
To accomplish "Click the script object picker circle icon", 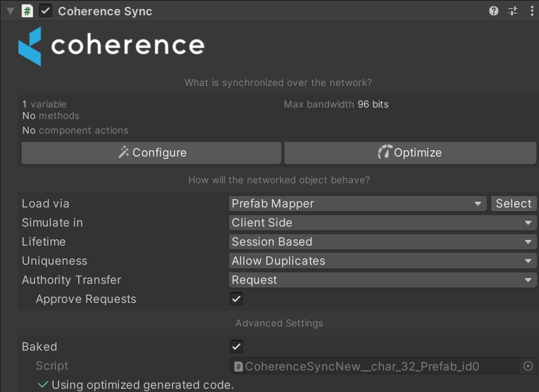I will 528,366.
